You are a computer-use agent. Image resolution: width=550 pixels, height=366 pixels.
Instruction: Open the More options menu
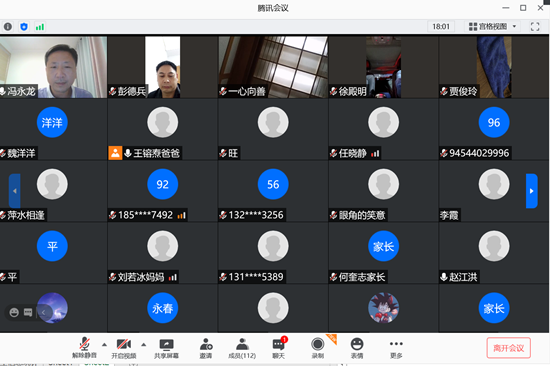(x=396, y=348)
